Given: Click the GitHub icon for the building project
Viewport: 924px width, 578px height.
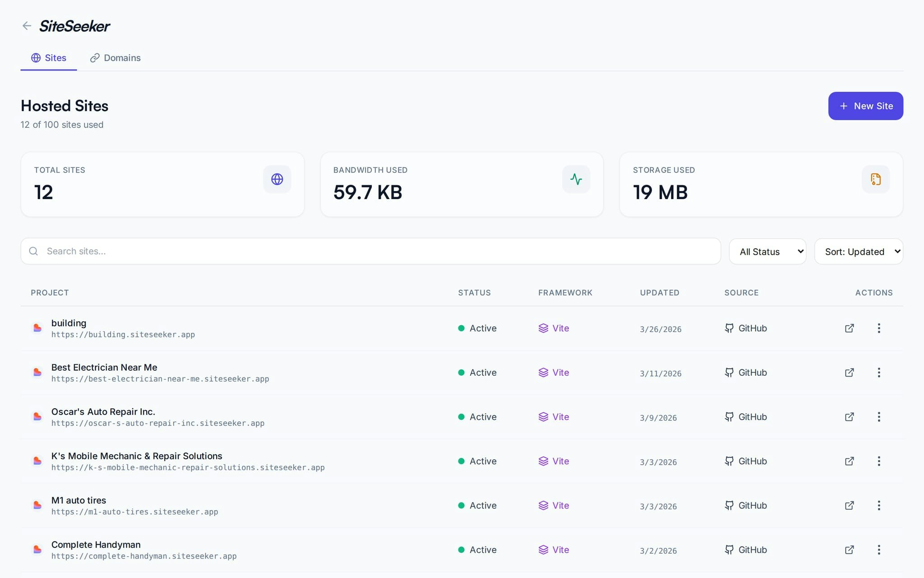Looking at the screenshot, I should click(729, 328).
